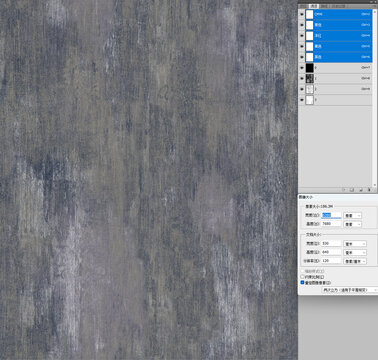Toggle eye icon of Ctrl+3 channel

tap(302, 25)
